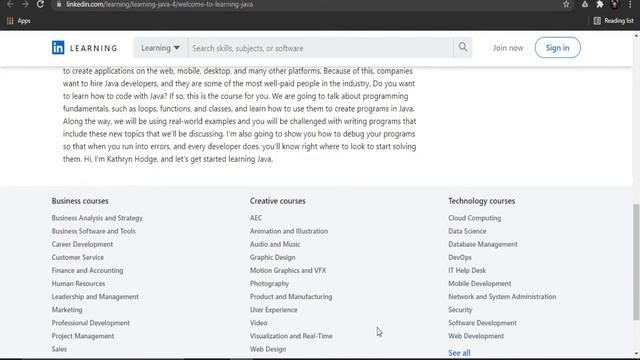The width and height of the screenshot is (640, 360).
Task: Open IT Help Desk courses
Action: (467, 270)
